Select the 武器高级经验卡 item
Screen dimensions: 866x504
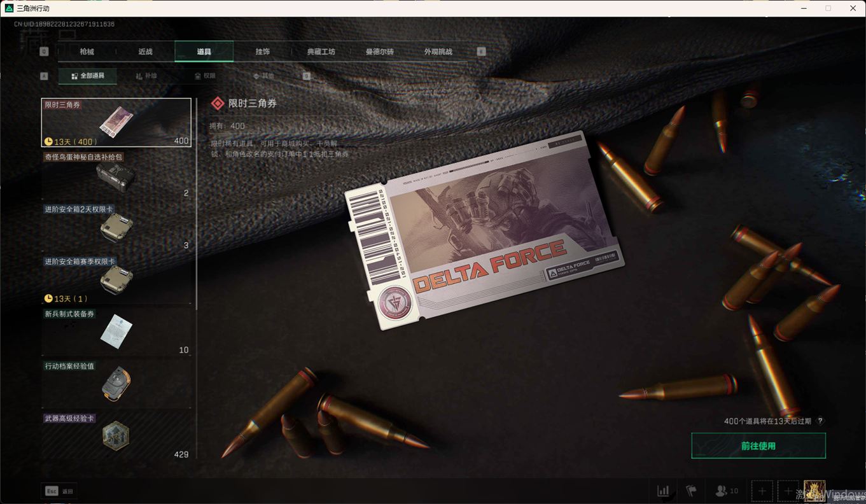click(116, 436)
